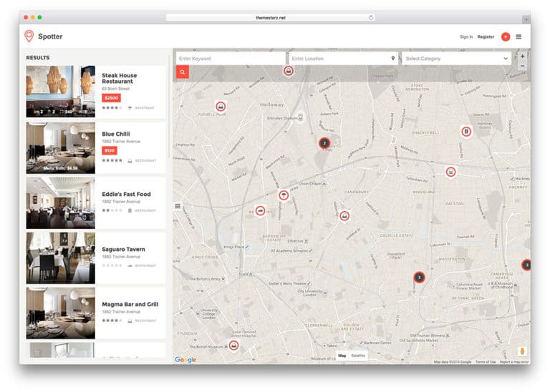Screen dimensions: 550x392
Task: Click the browser address bar themestarz.net
Action: pyautogui.click(x=271, y=17)
